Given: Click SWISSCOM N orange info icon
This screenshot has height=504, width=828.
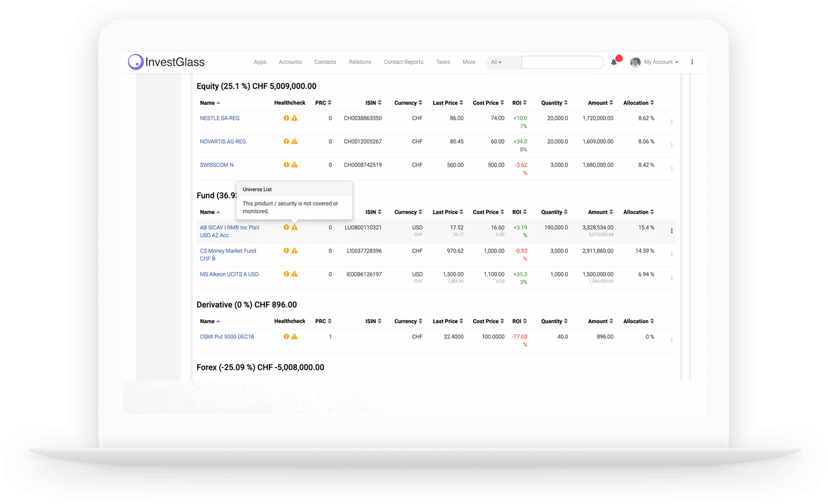Looking at the screenshot, I should point(286,165).
